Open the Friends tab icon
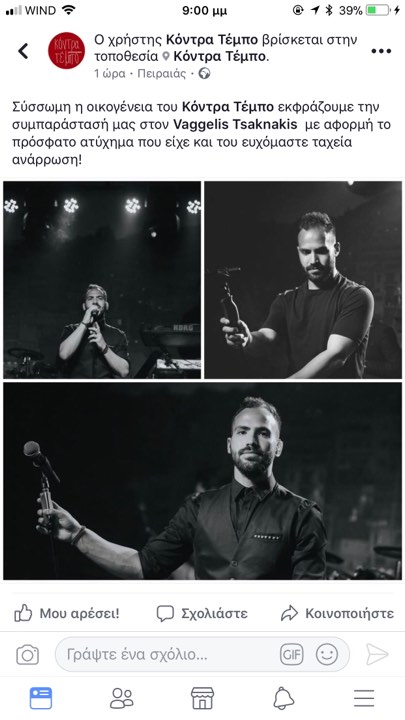The height and width of the screenshot is (720, 405). coord(122,698)
